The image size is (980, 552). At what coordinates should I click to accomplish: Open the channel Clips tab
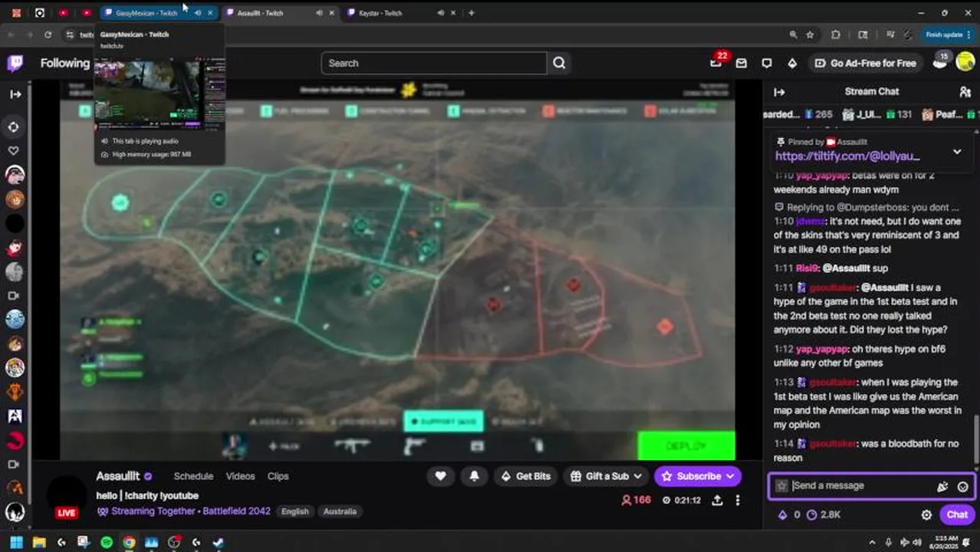click(278, 476)
